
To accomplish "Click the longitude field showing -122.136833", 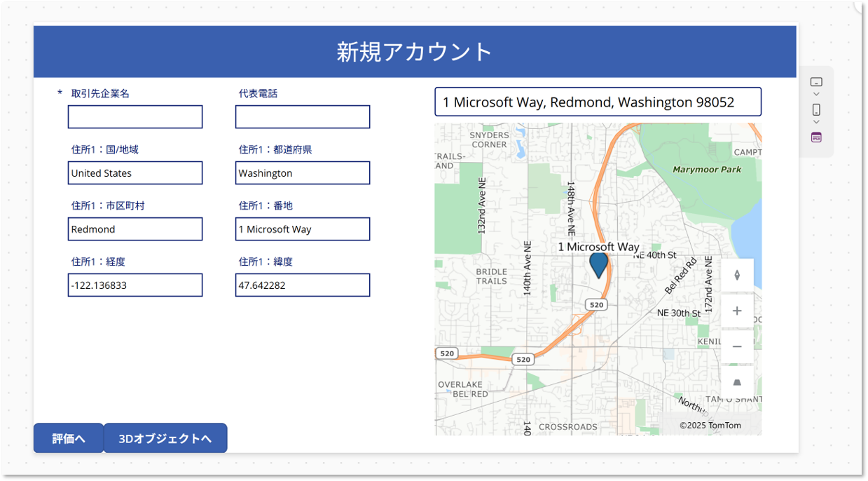I will (x=135, y=285).
